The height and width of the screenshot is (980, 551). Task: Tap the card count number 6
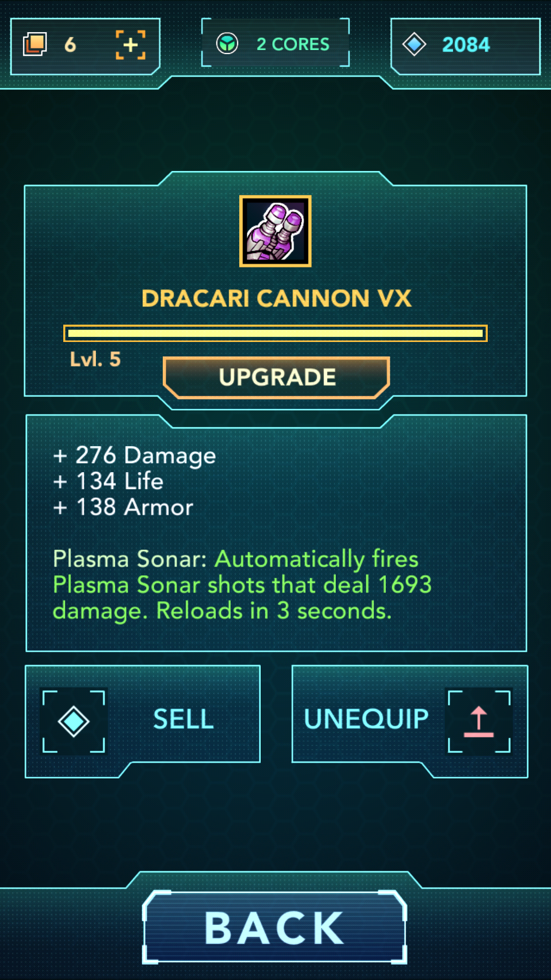[70, 45]
